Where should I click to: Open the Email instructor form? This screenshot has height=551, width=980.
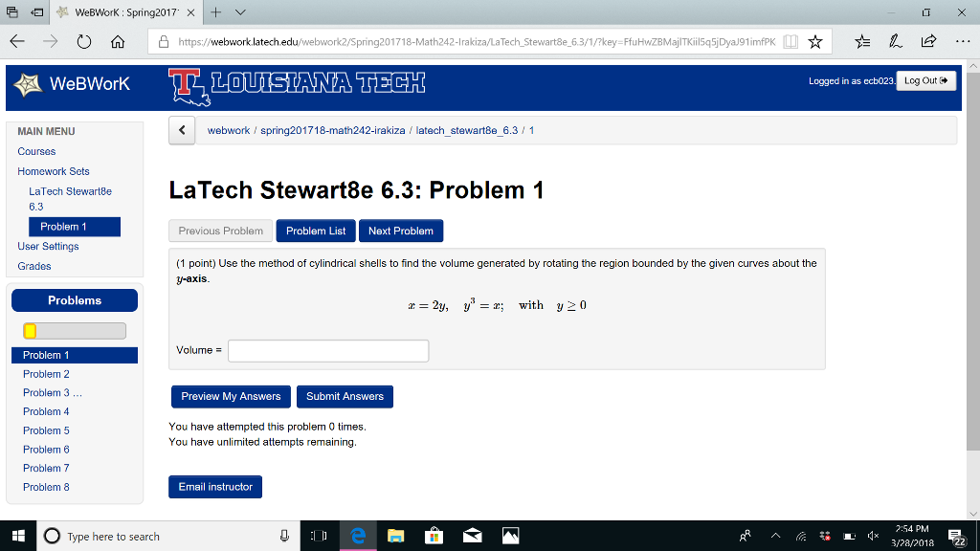click(x=214, y=486)
